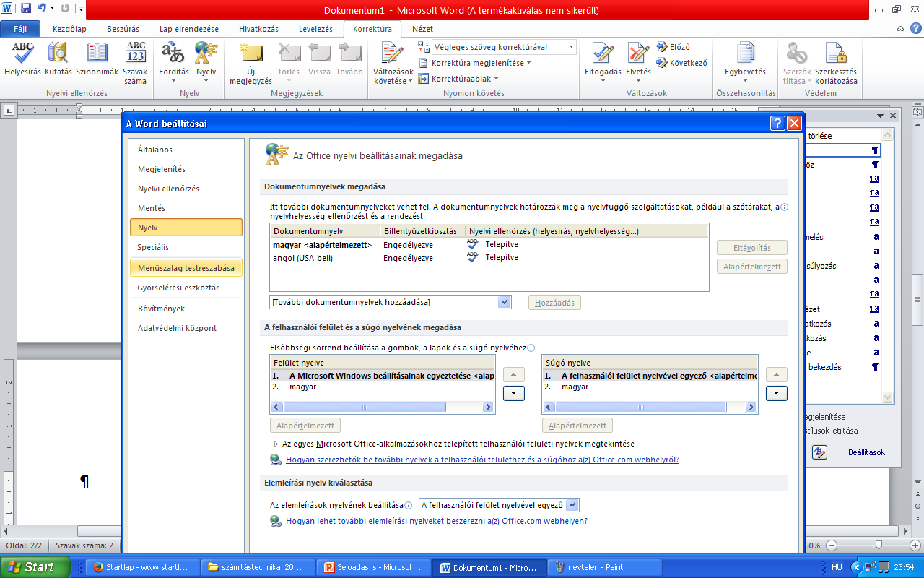
Task: Switch to the Beszúrás tab
Action: [123, 29]
